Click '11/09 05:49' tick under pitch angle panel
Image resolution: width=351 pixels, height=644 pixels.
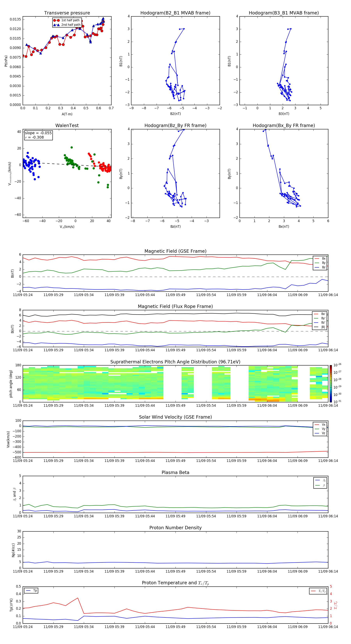click(x=175, y=406)
